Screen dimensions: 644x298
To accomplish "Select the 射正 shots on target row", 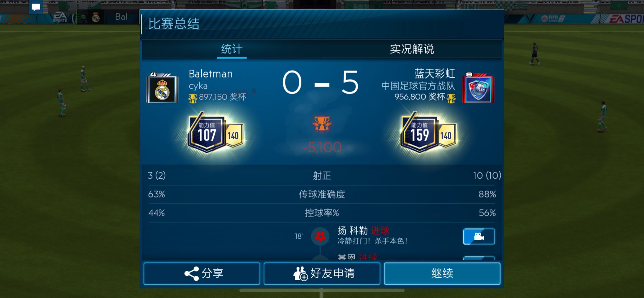I will click(x=322, y=175).
